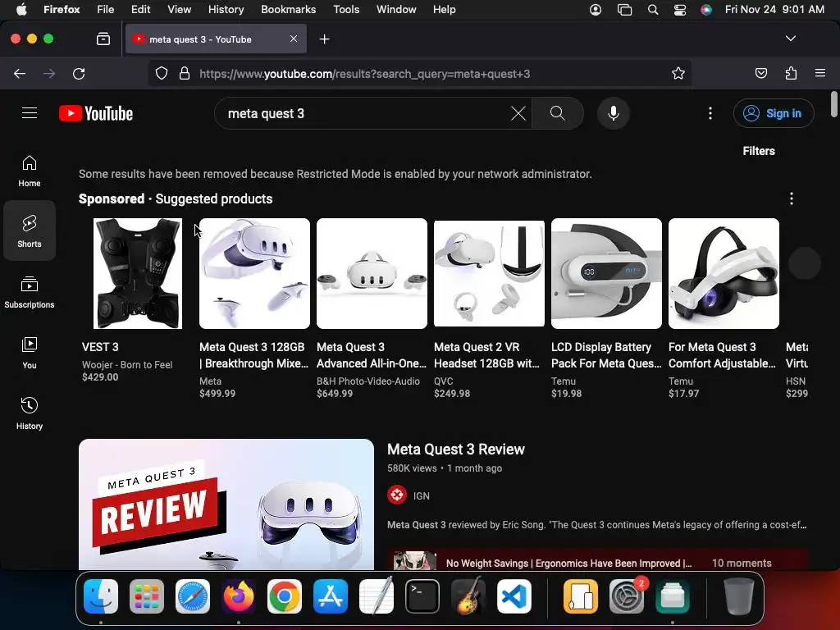Screen dimensions: 840x630
Task: Open Firefox extensions puzzle icon
Action: (x=791, y=73)
